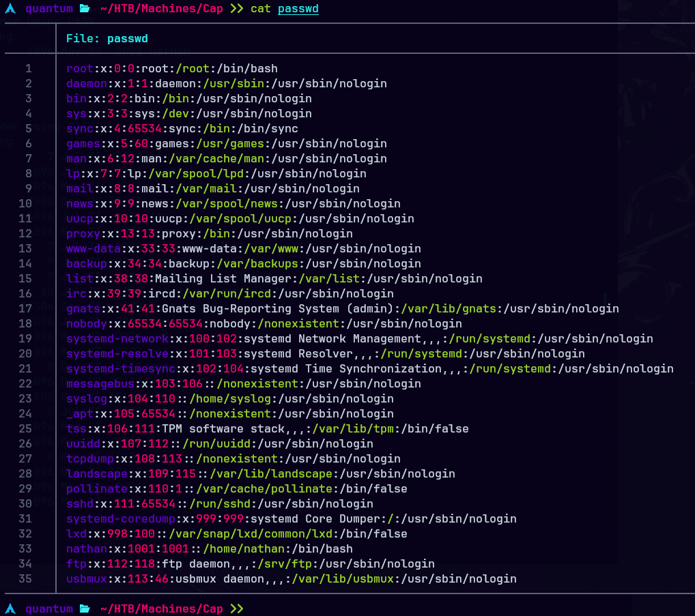Click the quantum username in the bottom prompt
Viewport: 695px width, 616px height.
[x=48, y=608]
